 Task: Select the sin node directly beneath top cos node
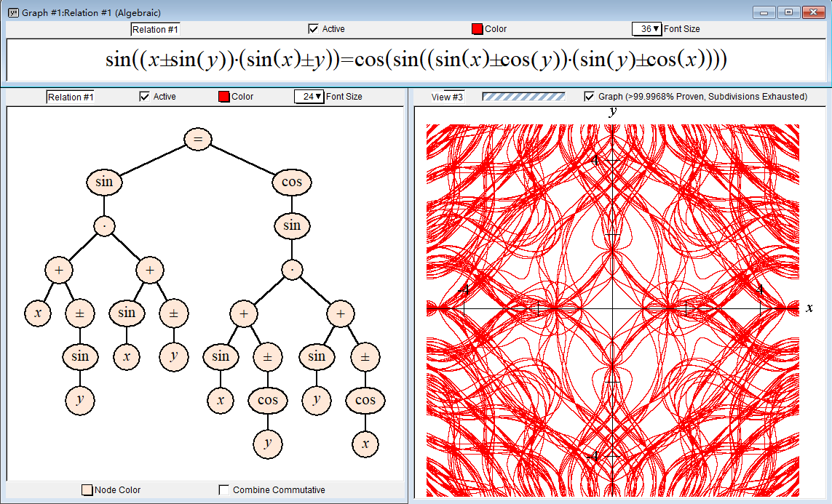(x=292, y=225)
